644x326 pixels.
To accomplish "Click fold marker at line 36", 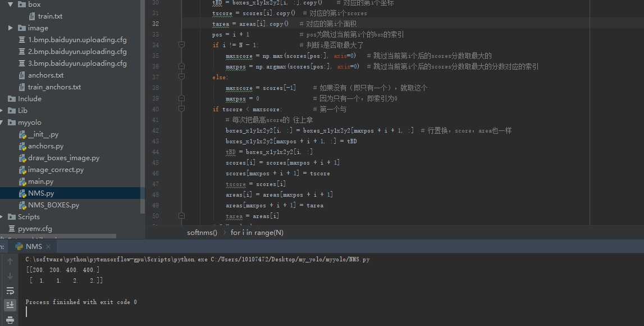I will pyautogui.click(x=181, y=66).
